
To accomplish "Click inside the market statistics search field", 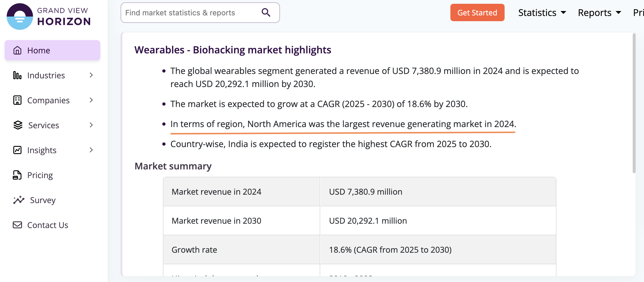I will point(188,12).
